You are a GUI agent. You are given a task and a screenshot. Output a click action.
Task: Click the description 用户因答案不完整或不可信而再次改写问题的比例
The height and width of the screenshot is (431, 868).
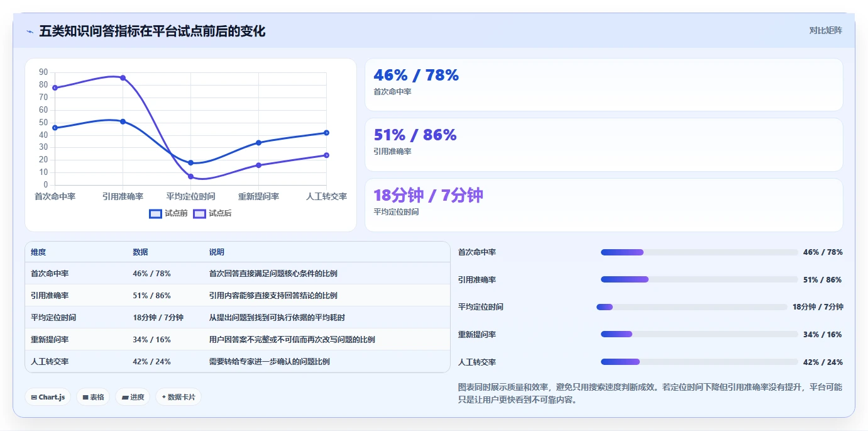click(x=292, y=340)
